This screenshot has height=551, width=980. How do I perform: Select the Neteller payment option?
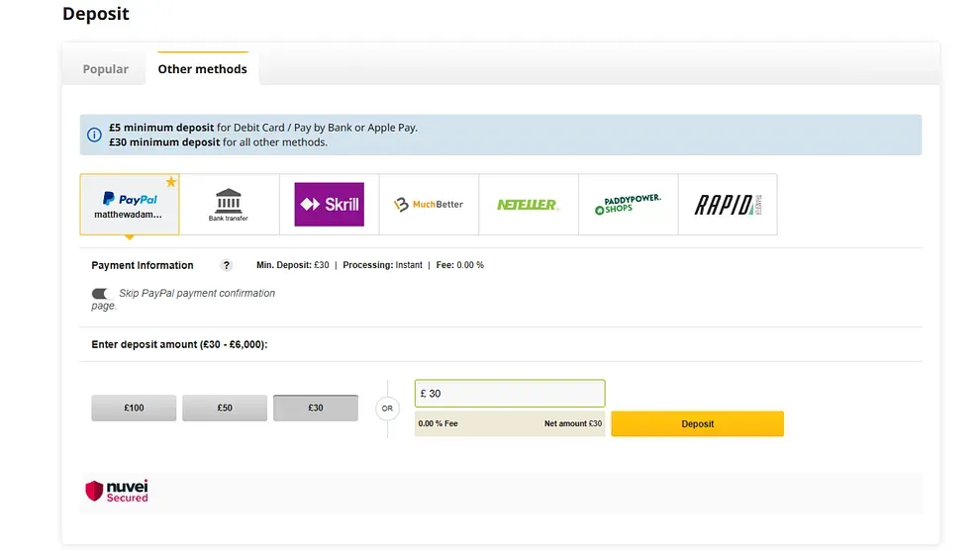(529, 205)
